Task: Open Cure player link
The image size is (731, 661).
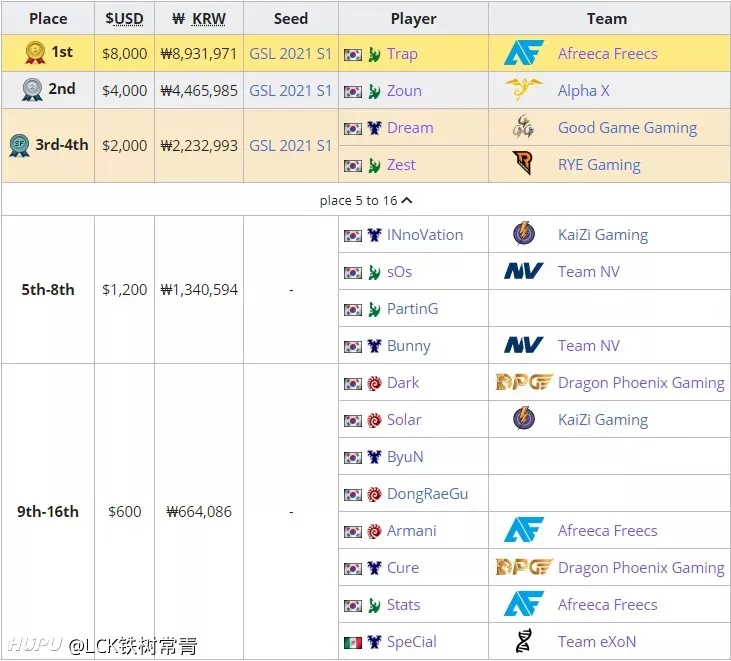Action: click(402, 568)
